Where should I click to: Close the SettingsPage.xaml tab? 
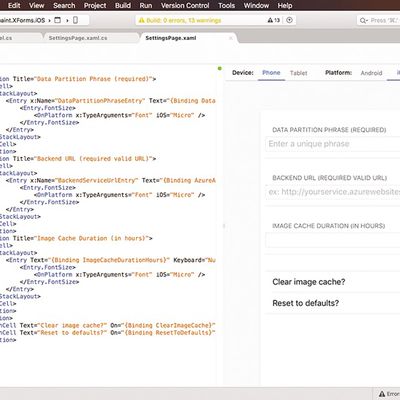[x=231, y=38]
